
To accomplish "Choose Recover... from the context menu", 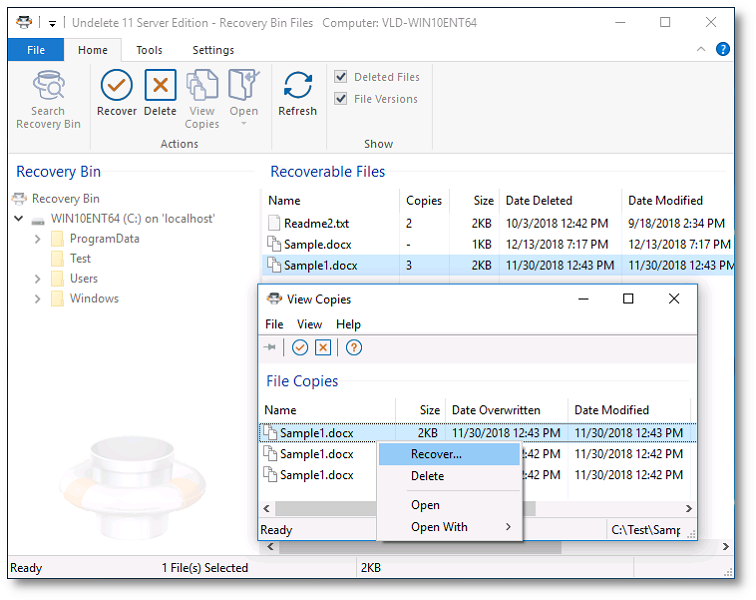I will point(449,454).
